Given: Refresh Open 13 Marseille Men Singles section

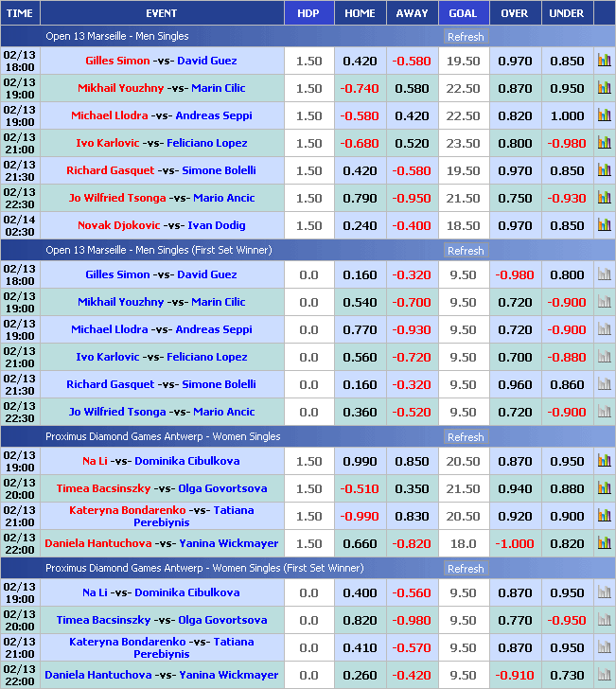Looking at the screenshot, I should pos(465,37).
